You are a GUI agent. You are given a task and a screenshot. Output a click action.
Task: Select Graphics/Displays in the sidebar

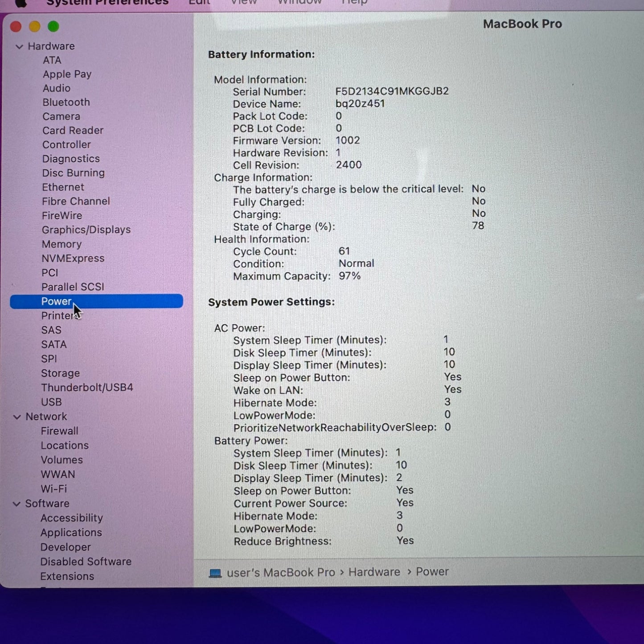86,230
